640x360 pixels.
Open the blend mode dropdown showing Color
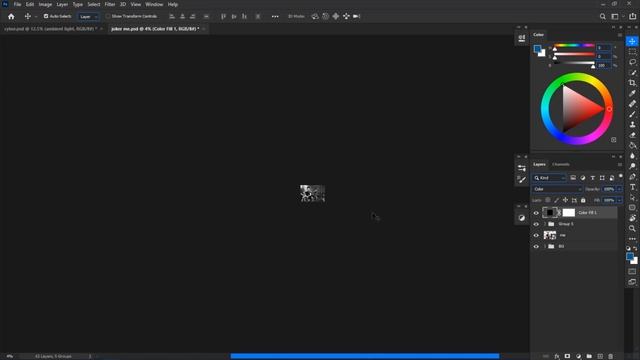(557, 189)
